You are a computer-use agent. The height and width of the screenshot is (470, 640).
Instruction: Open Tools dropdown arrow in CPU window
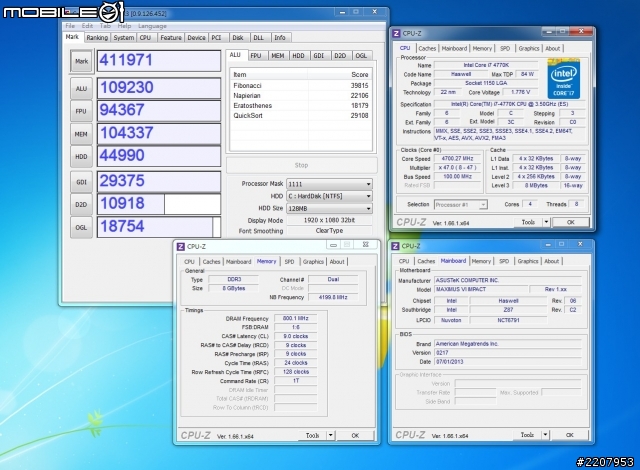(546, 222)
